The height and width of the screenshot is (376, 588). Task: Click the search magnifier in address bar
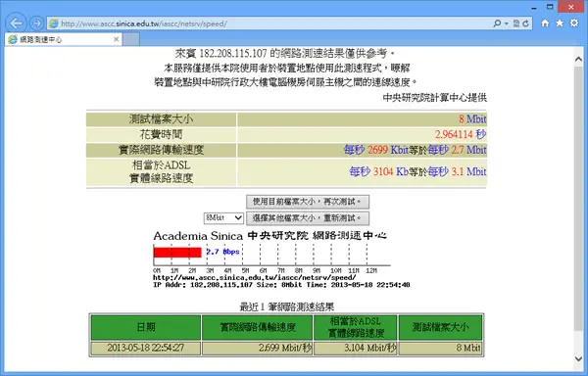[x=497, y=23]
